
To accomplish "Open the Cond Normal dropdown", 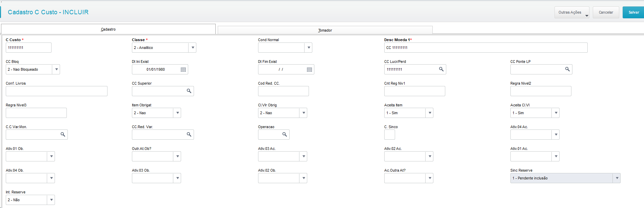I will (309, 48).
